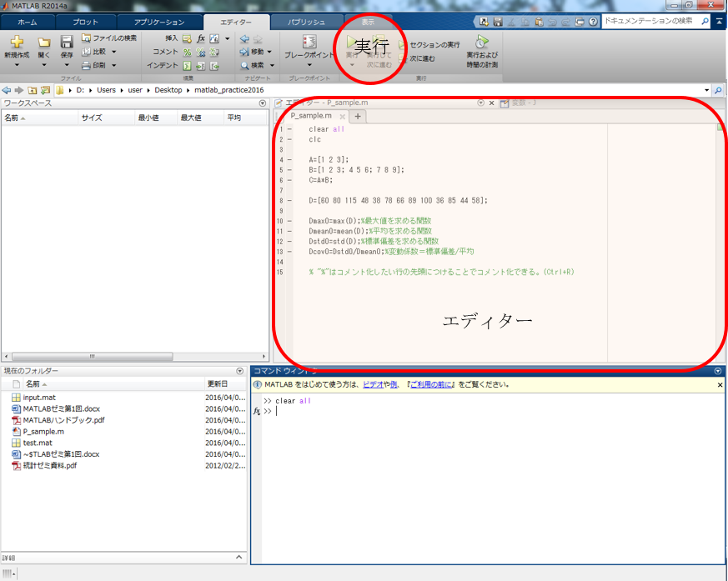
Task: Switch to the パブリッシュ tab
Action: [306, 23]
